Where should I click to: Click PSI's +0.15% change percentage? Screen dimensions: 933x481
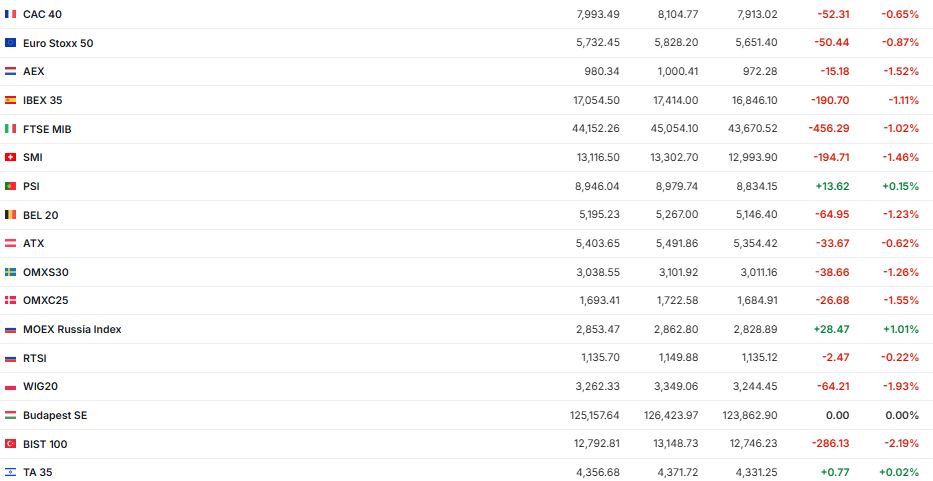(x=899, y=186)
